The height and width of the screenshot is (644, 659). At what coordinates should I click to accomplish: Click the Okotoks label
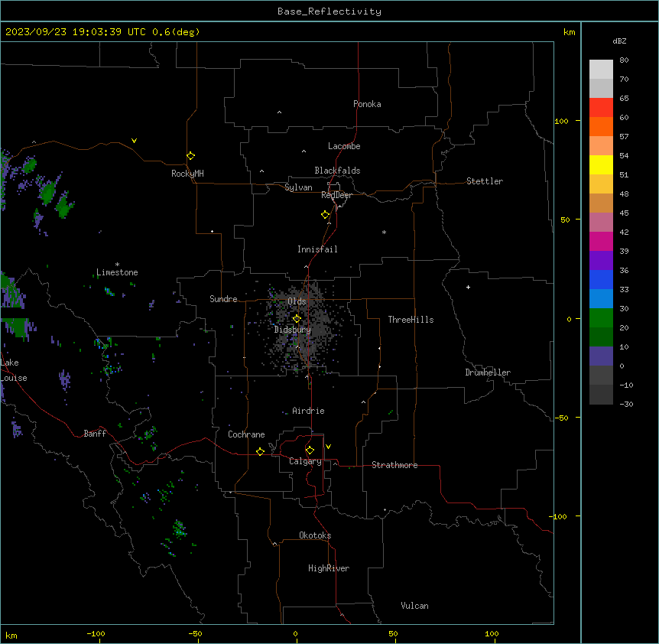click(315, 535)
